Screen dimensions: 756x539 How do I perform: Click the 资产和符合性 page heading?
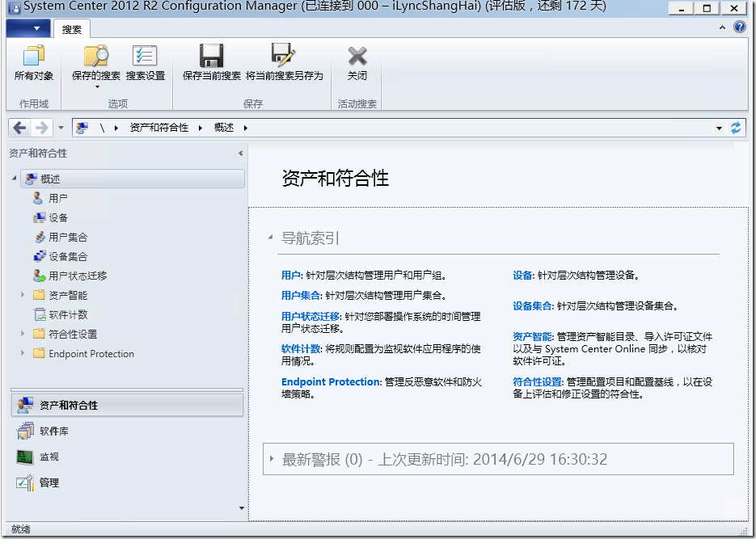click(335, 179)
